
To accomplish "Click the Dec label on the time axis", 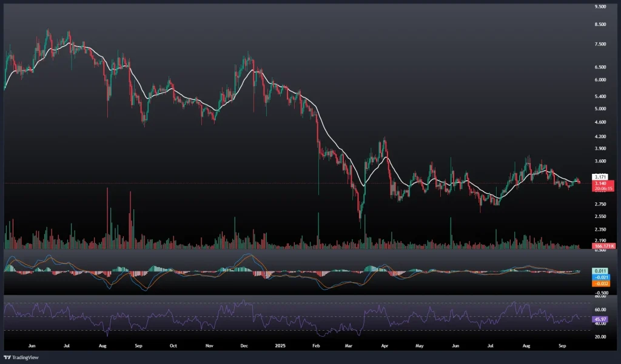I will [244, 346].
